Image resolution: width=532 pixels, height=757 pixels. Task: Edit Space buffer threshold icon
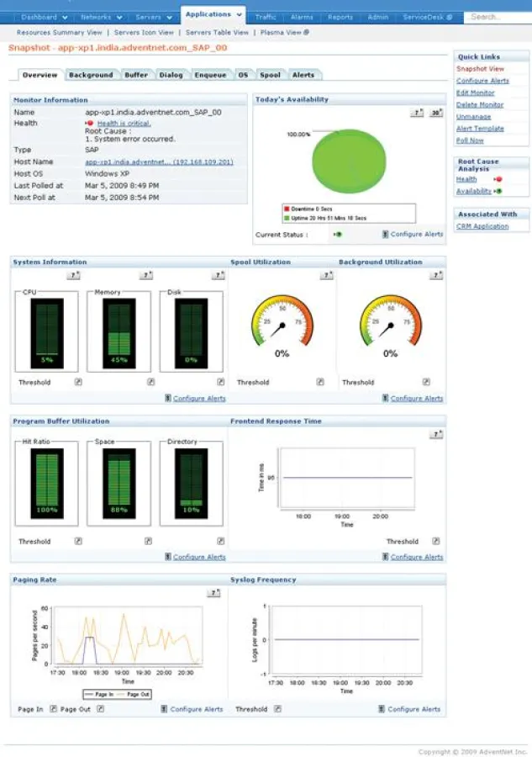coord(149,541)
